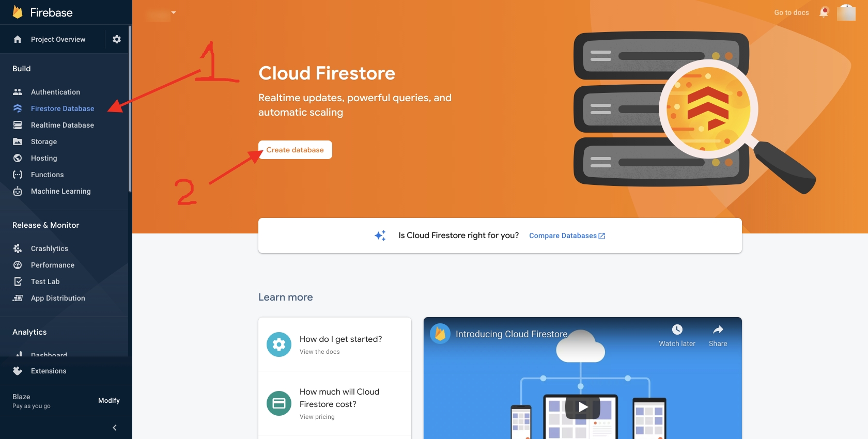Click the Functions brackets icon
Image resolution: width=868 pixels, height=439 pixels.
point(18,175)
